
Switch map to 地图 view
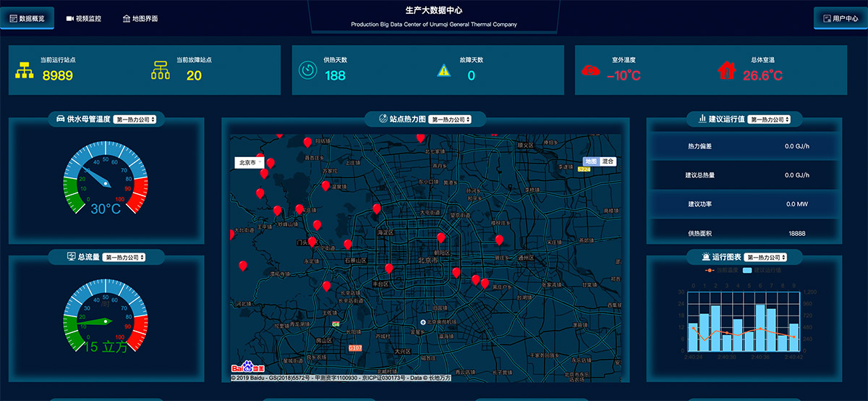pyautogui.click(x=591, y=161)
